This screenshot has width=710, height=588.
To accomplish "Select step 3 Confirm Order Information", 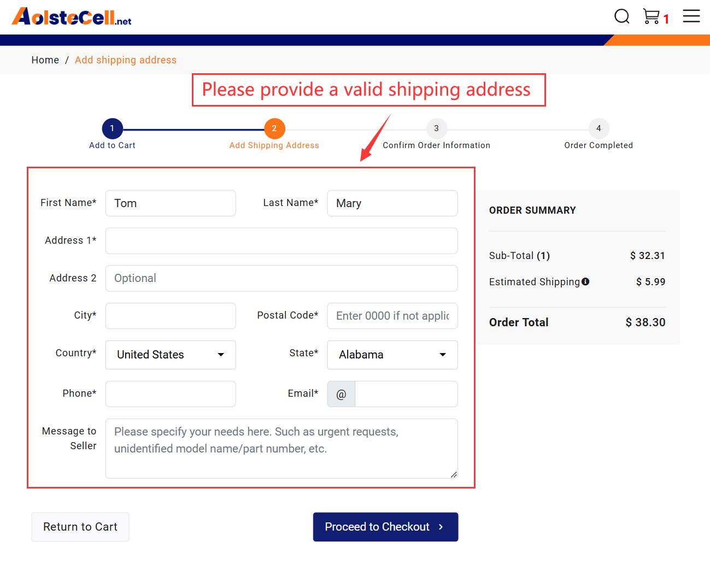I will (436, 129).
